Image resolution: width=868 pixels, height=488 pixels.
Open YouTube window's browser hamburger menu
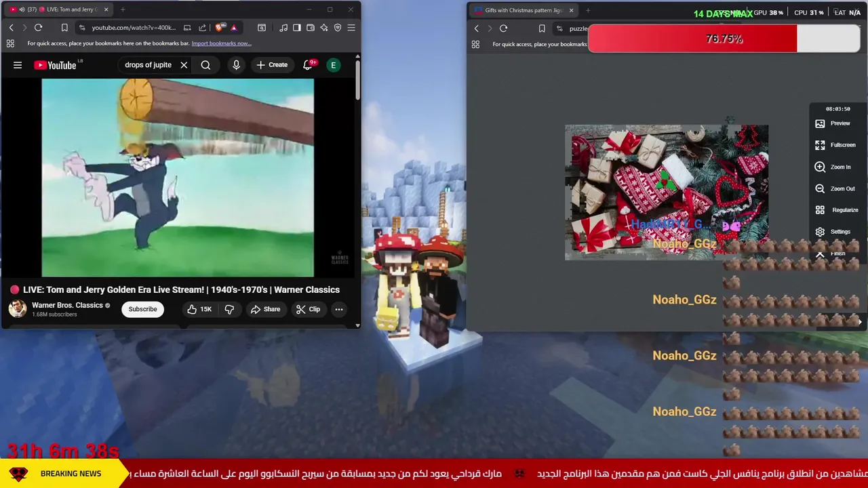(x=351, y=28)
